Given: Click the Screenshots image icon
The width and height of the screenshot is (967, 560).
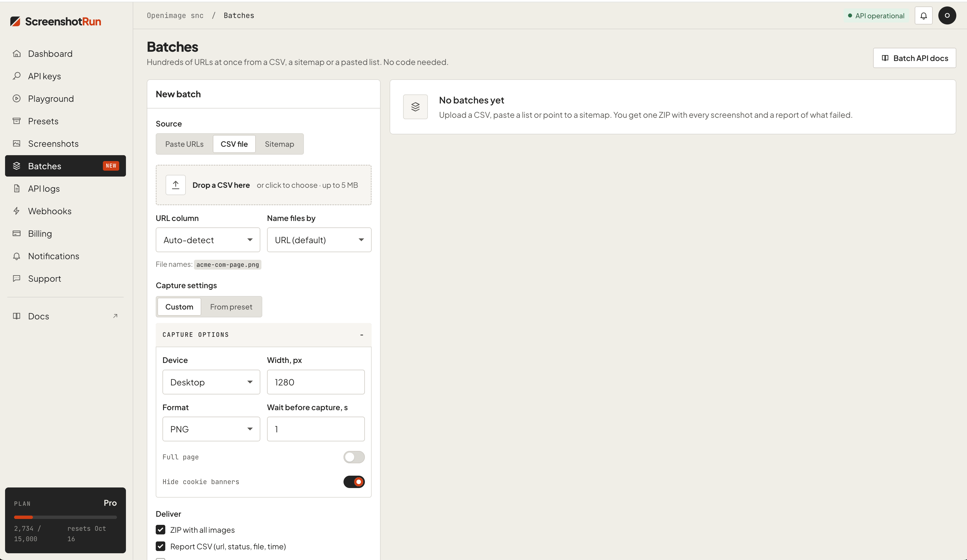Looking at the screenshot, I should pos(17,144).
